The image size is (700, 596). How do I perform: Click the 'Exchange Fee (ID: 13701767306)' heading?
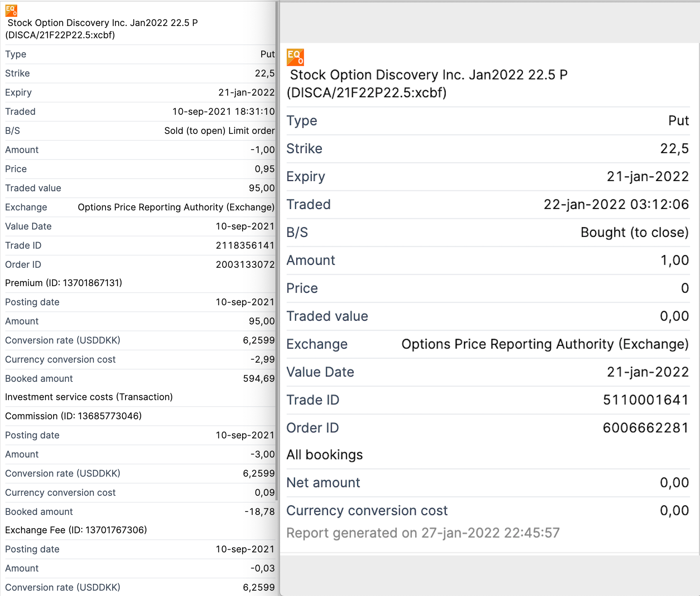tap(76, 530)
